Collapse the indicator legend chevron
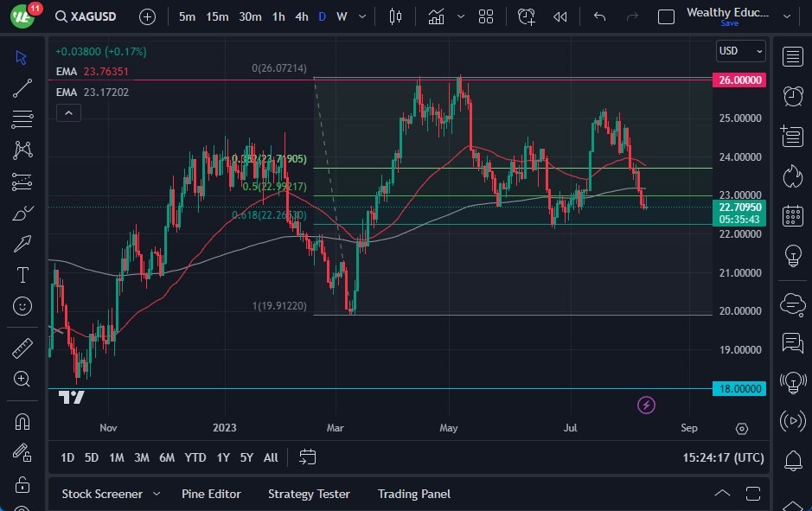This screenshot has height=511, width=812. [68, 112]
